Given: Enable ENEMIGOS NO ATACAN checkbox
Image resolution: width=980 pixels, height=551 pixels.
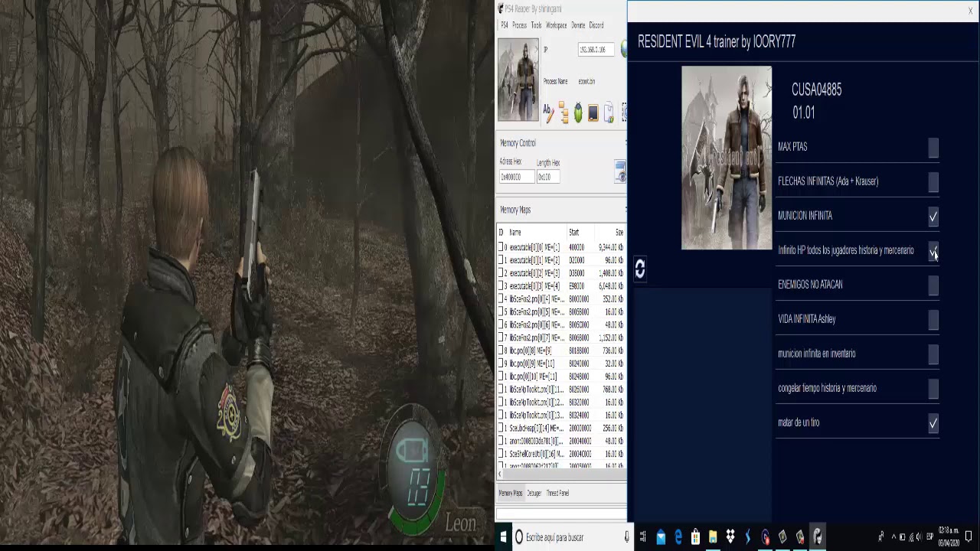Looking at the screenshot, I should 933,286.
